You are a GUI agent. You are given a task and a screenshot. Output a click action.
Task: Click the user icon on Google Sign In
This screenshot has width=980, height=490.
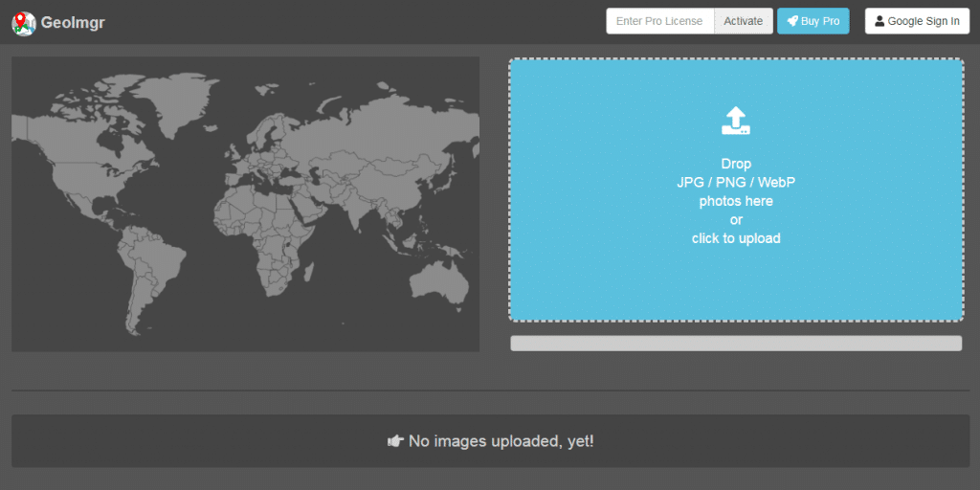point(880,21)
